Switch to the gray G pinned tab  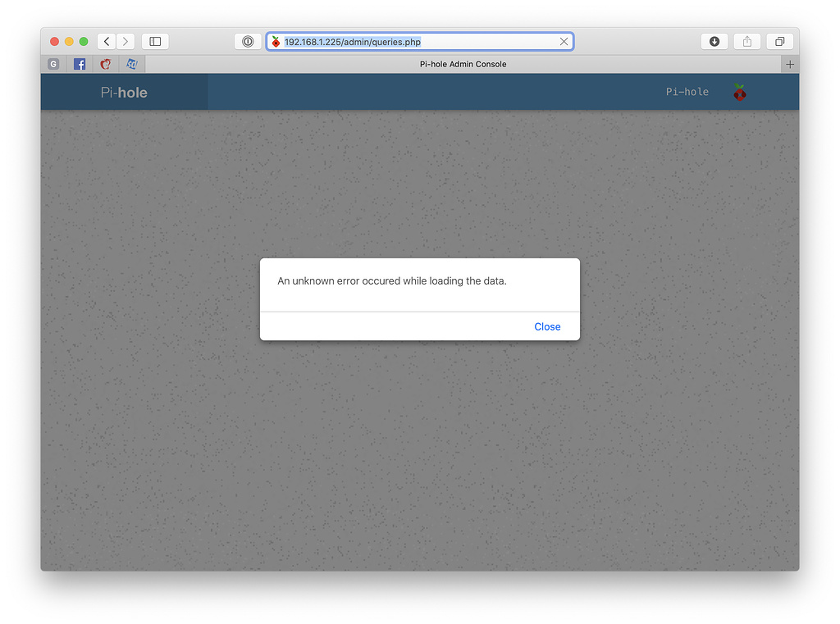tap(53, 64)
